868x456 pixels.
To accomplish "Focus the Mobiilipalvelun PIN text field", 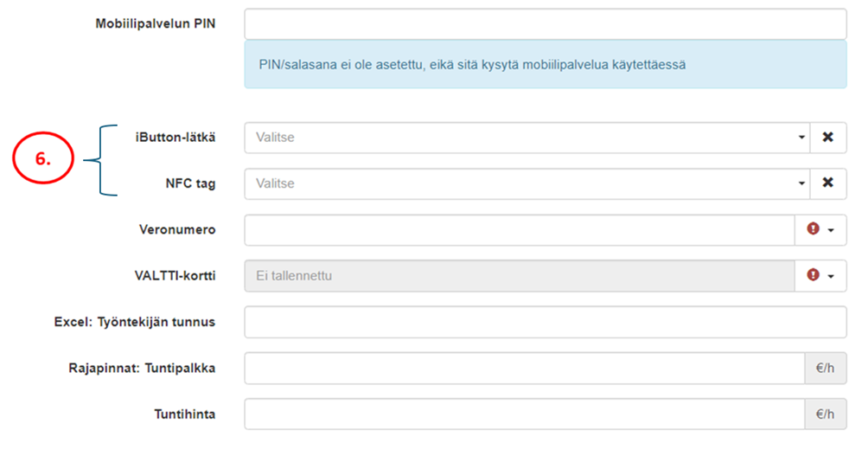I will (x=545, y=24).
